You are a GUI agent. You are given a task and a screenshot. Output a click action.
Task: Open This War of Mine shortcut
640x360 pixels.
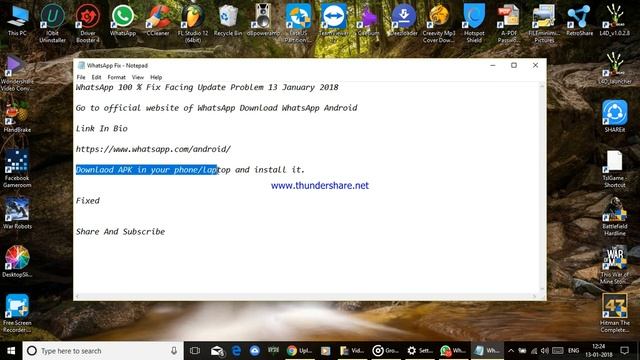point(615,265)
